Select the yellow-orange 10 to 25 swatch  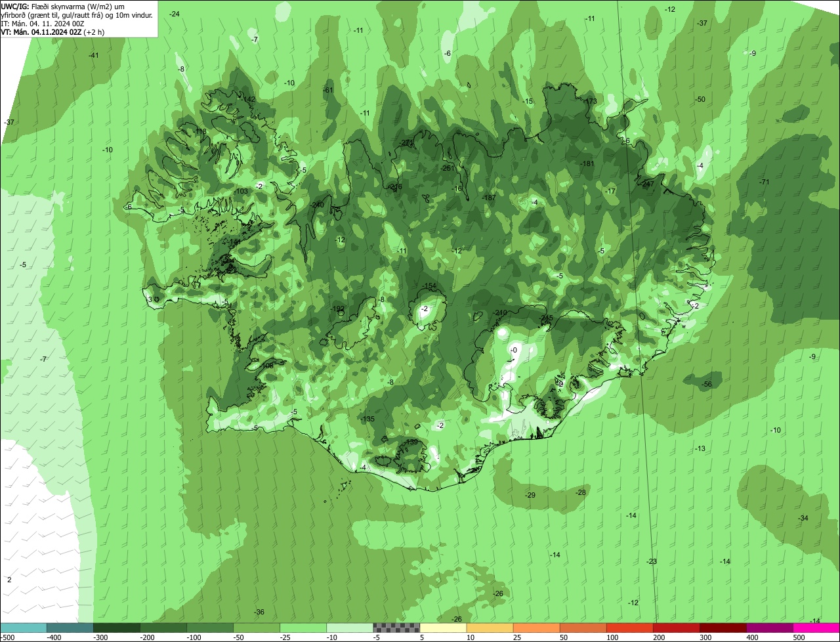[x=490, y=628]
